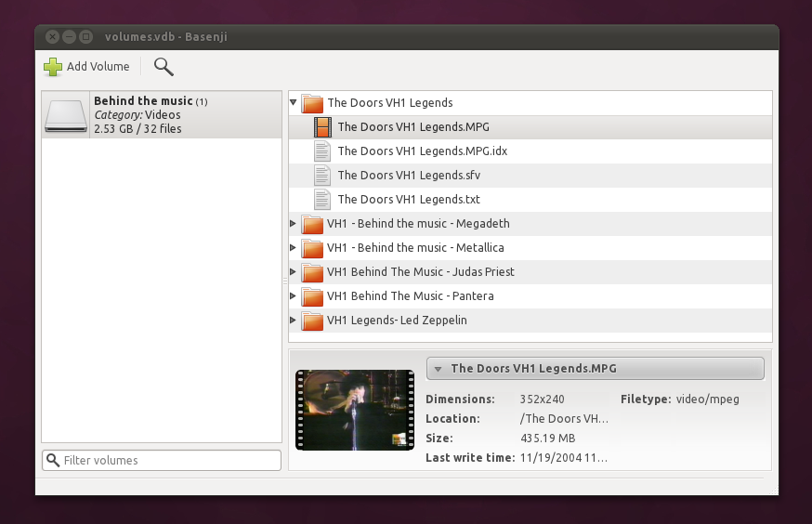
Task: Collapse The Doors VH1 Legends.MPG details panel
Action: [439, 369]
